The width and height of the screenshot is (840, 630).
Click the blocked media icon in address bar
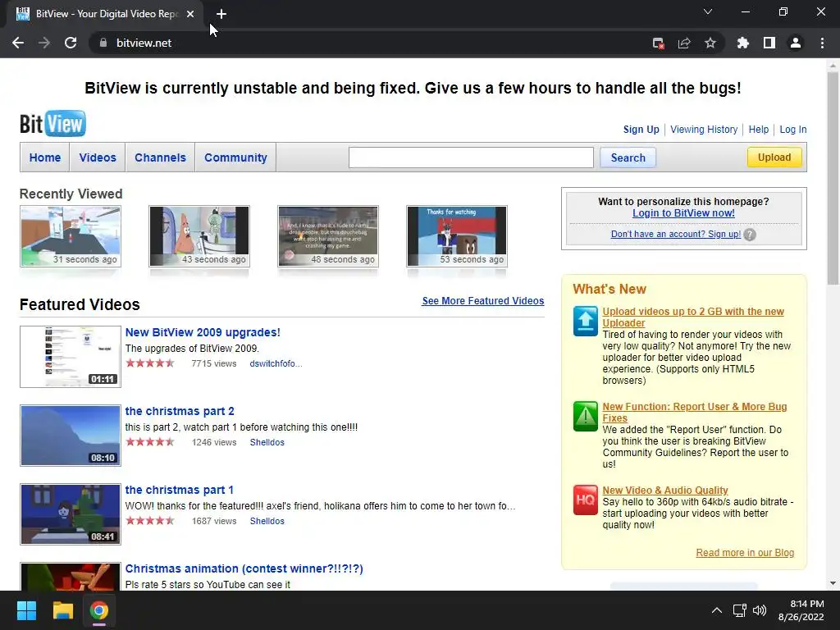(659, 43)
